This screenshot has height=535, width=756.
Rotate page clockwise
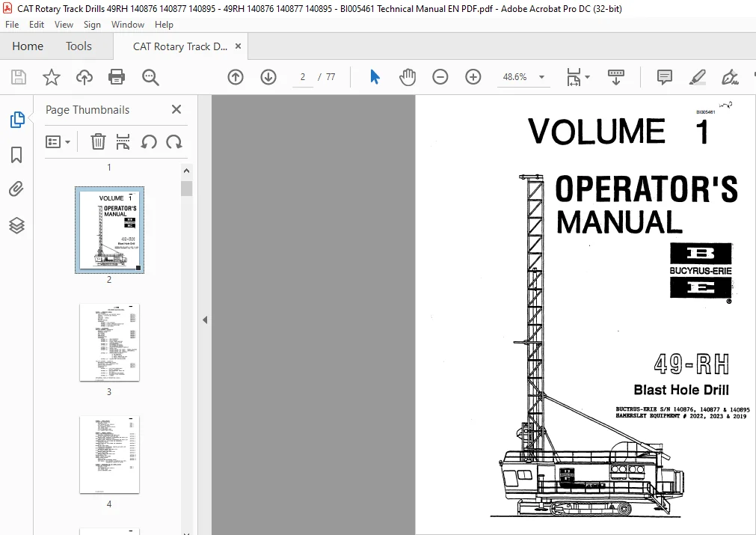pyautogui.click(x=174, y=142)
